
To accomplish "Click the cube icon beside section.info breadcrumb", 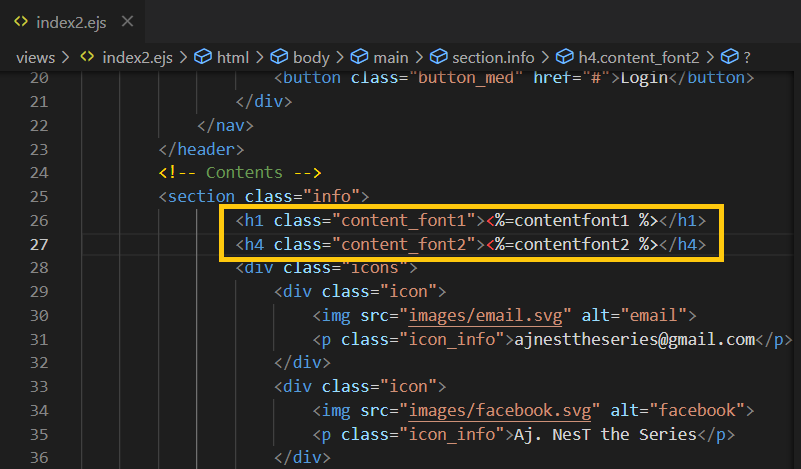I will [x=438, y=57].
